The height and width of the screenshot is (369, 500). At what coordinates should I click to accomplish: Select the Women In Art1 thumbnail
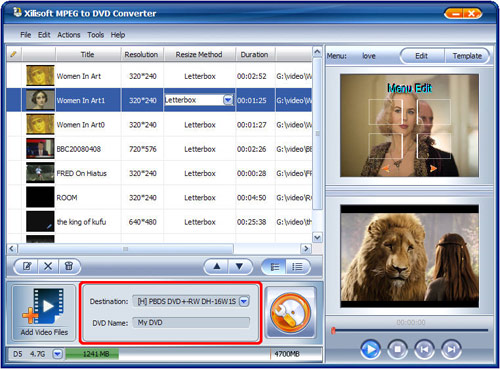click(x=40, y=100)
